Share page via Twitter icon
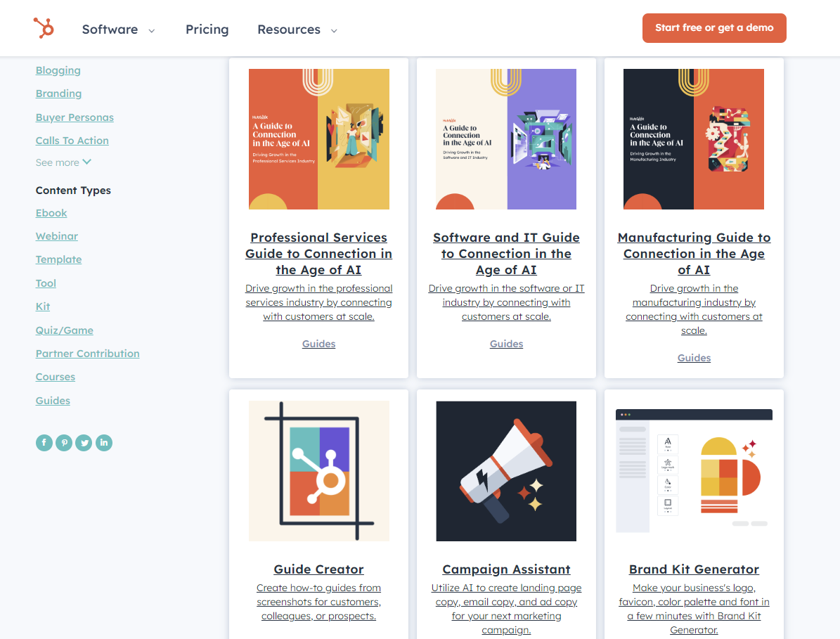Image resolution: width=840 pixels, height=639 pixels. (x=84, y=443)
